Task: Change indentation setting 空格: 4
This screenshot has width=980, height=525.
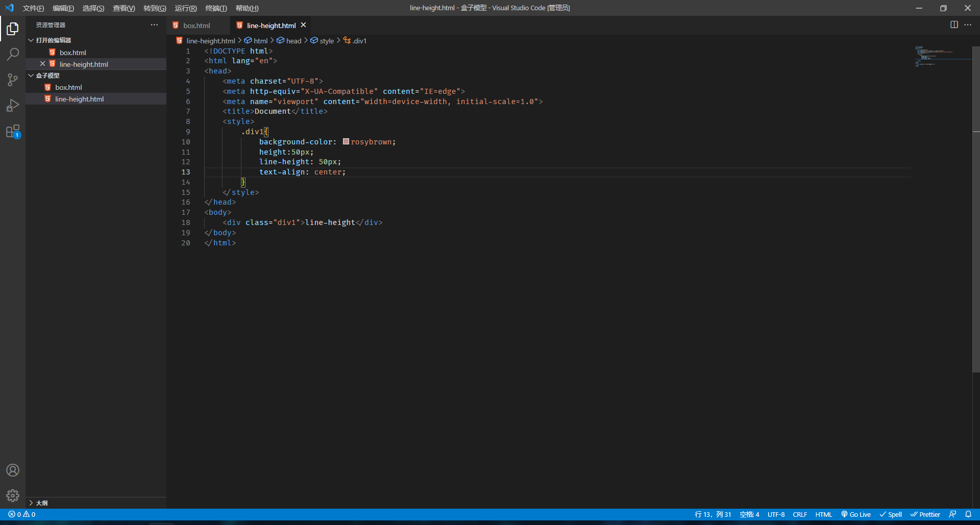Action: (749, 514)
